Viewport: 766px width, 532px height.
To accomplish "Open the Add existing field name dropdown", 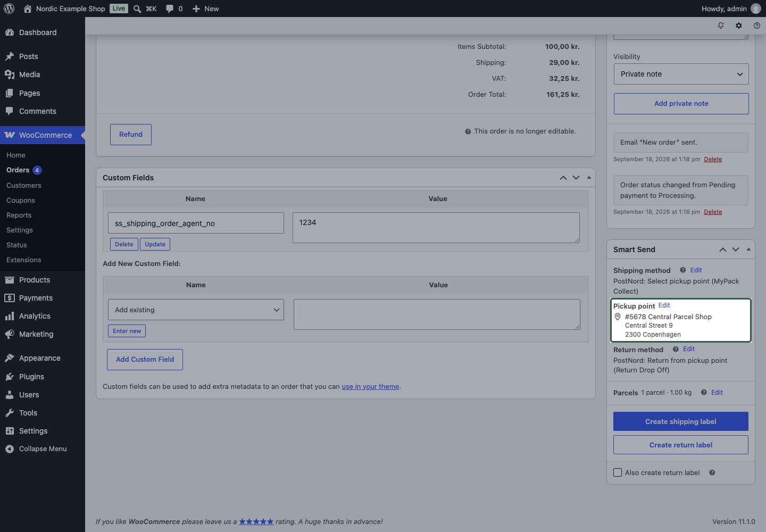I will 196,310.
